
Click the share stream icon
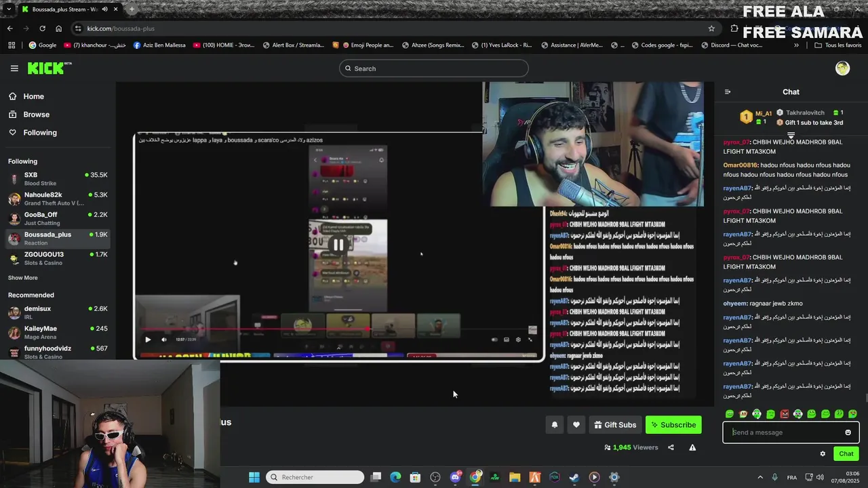click(671, 447)
